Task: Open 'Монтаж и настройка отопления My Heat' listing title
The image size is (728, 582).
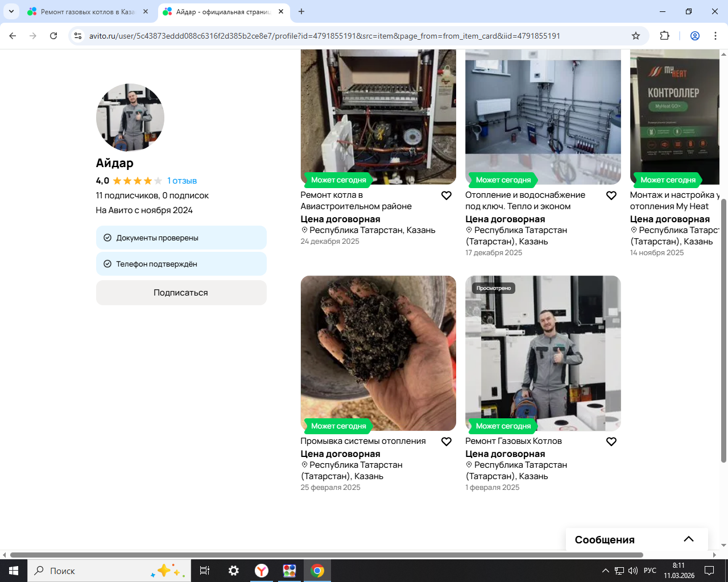Action: [675, 201]
